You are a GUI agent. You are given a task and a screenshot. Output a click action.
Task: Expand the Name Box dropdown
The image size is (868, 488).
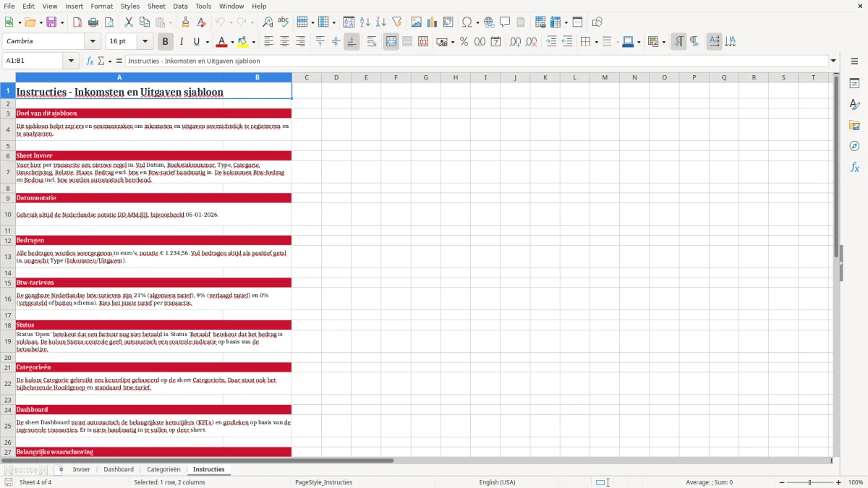point(72,61)
